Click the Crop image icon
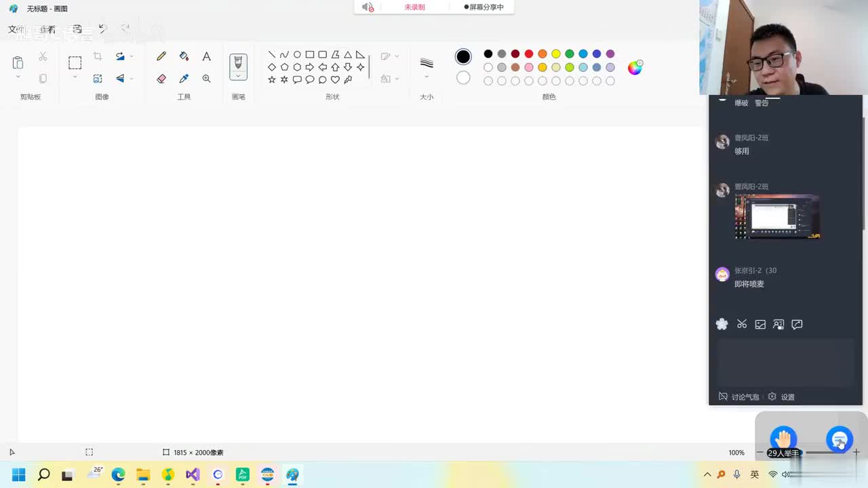 click(x=98, y=56)
